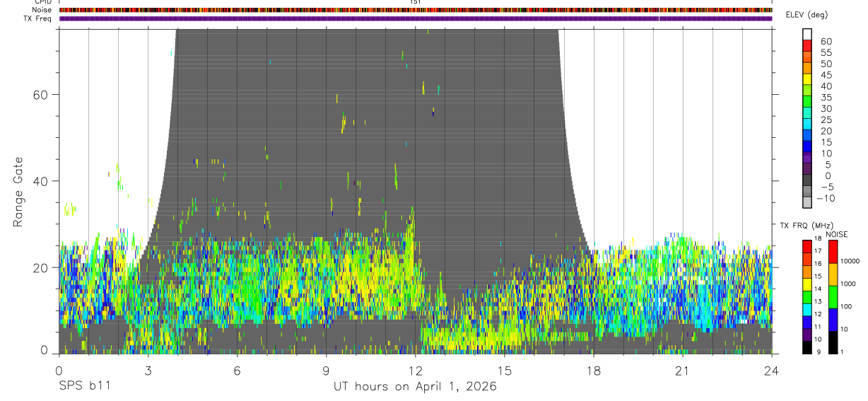Click the white top segment of ELEV color bar
Viewport: 868px width, 401px height.
point(807,34)
